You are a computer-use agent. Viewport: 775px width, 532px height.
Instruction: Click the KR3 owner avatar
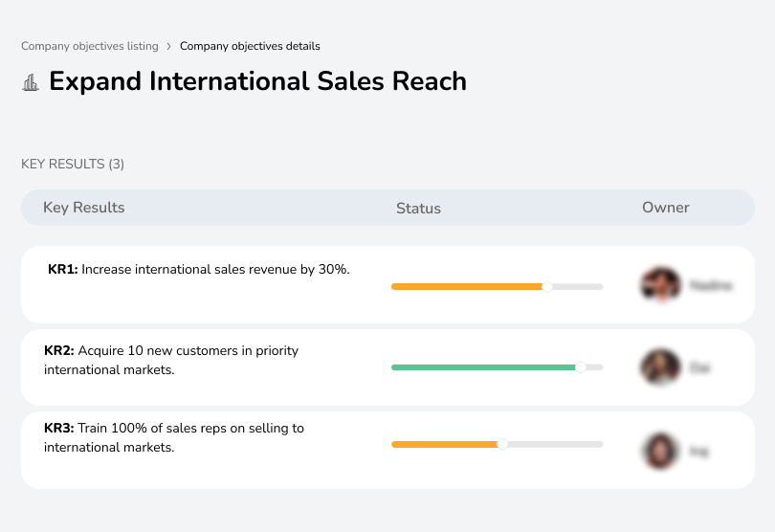click(x=660, y=451)
